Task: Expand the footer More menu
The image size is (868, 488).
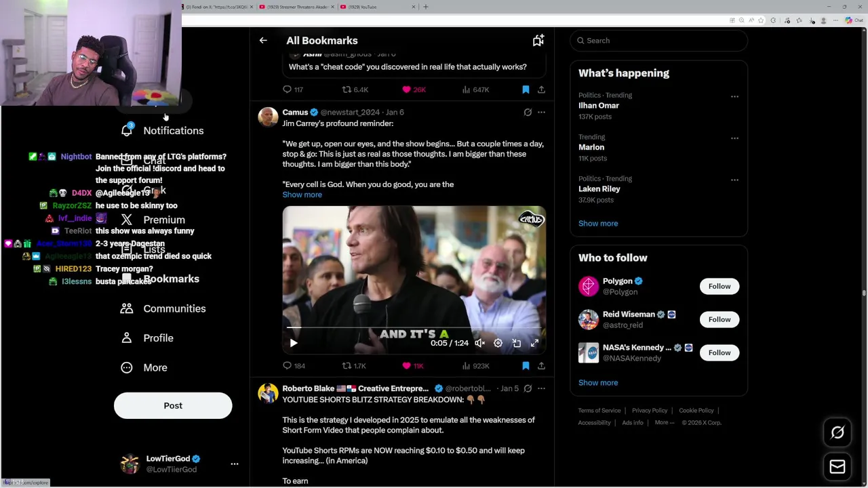Action: point(665,422)
